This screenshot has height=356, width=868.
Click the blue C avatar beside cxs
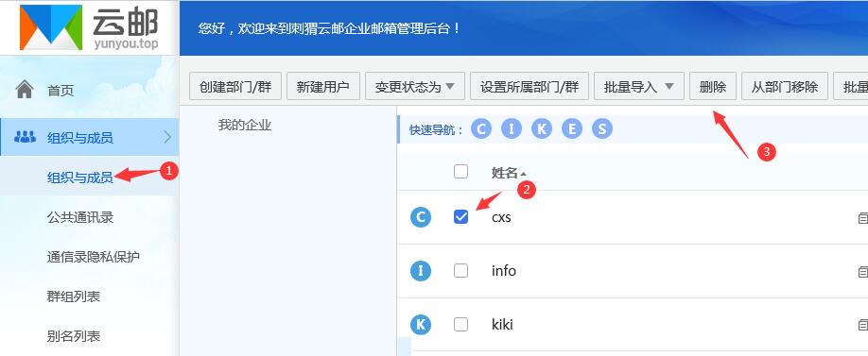click(421, 217)
